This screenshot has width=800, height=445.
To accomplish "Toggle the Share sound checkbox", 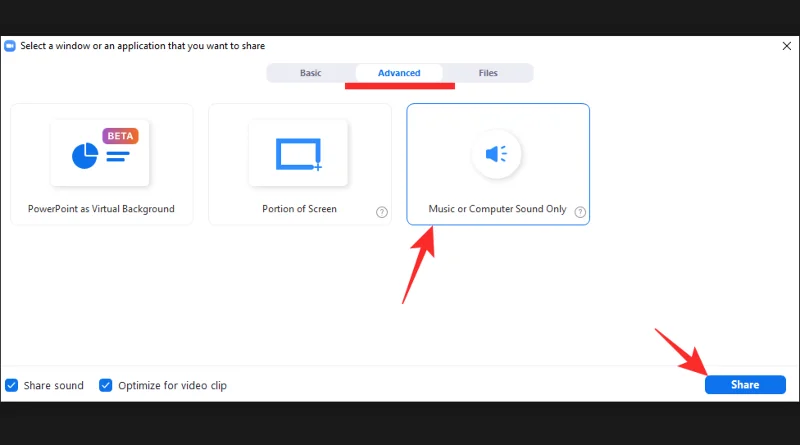I will point(12,385).
